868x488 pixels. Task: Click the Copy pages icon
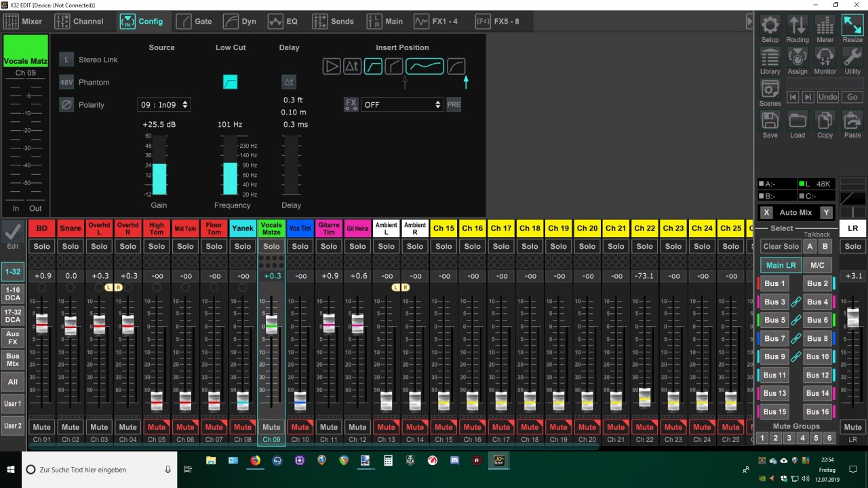825,121
